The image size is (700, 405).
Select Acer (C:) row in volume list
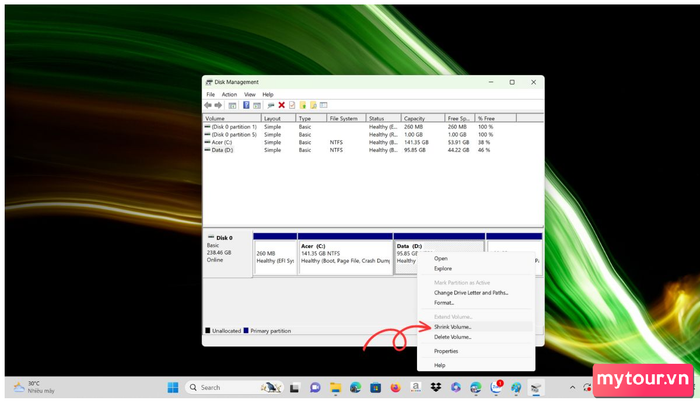click(x=224, y=143)
